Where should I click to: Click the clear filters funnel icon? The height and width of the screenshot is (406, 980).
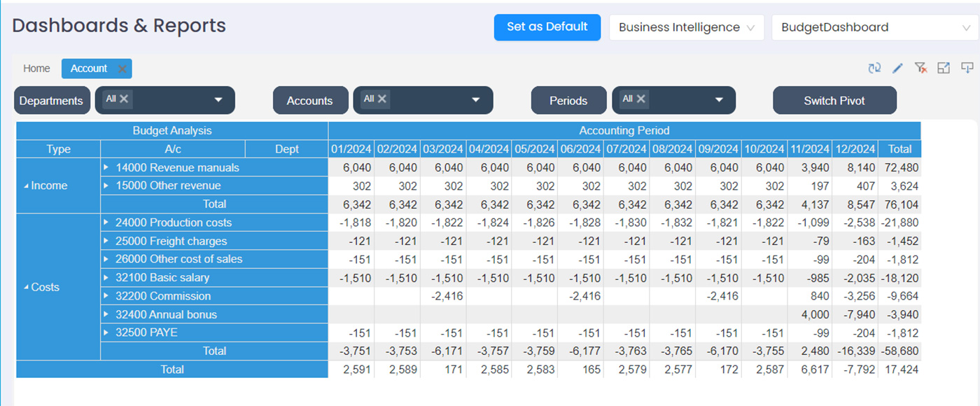click(x=920, y=68)
